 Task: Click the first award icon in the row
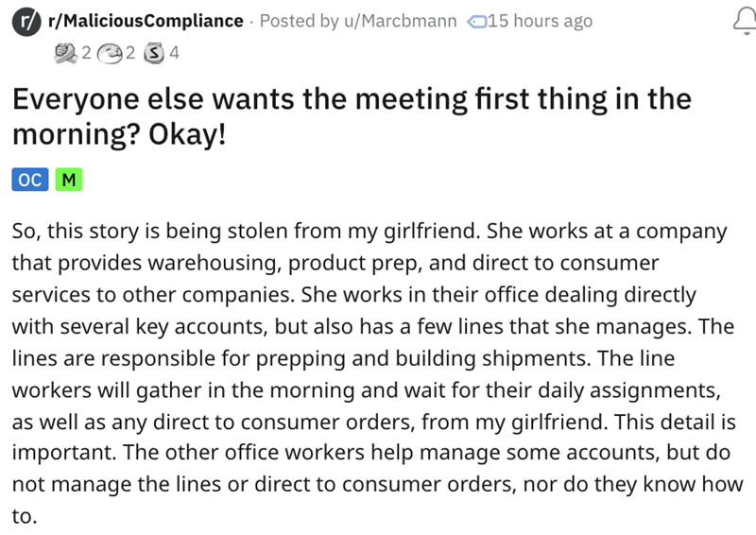[x=67, y=53]
